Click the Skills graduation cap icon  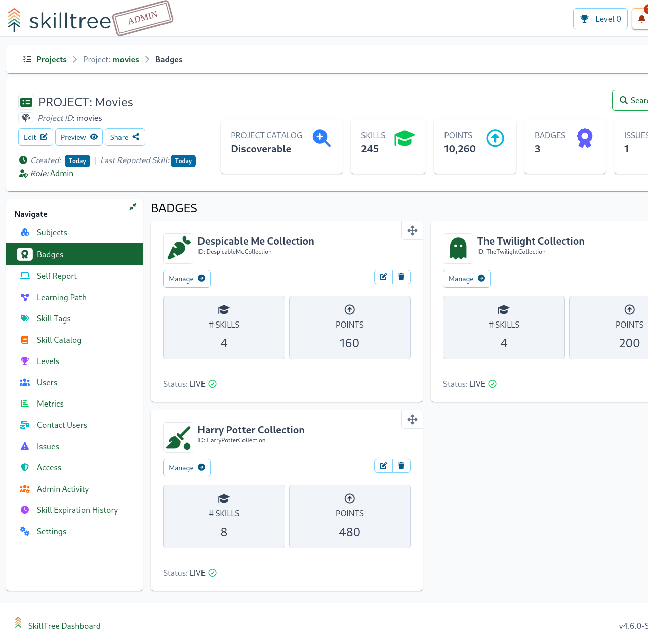tap(404, 138)
